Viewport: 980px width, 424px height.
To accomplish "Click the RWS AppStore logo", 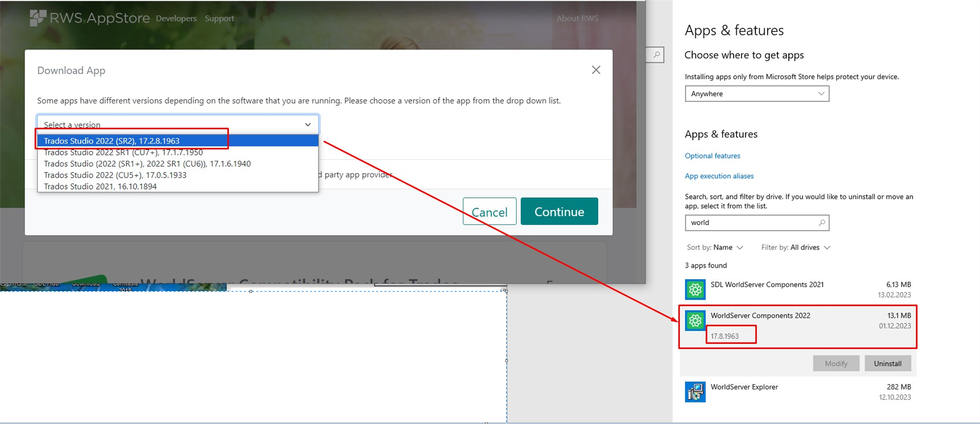I will 90,18.
